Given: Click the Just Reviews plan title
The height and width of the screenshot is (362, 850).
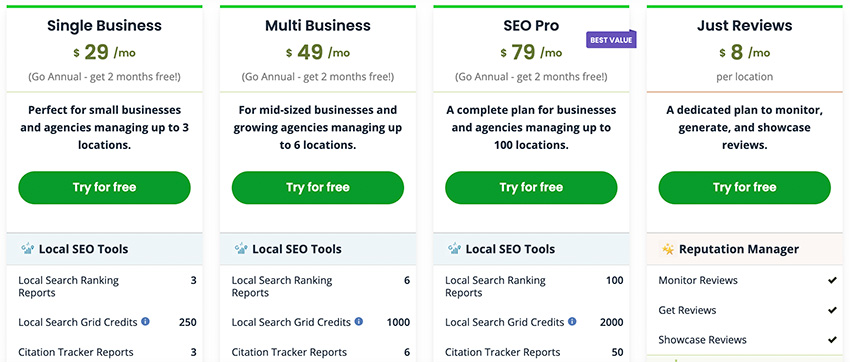Looking at the screenshot, I should pyautogui.click(x=744, y=25).
